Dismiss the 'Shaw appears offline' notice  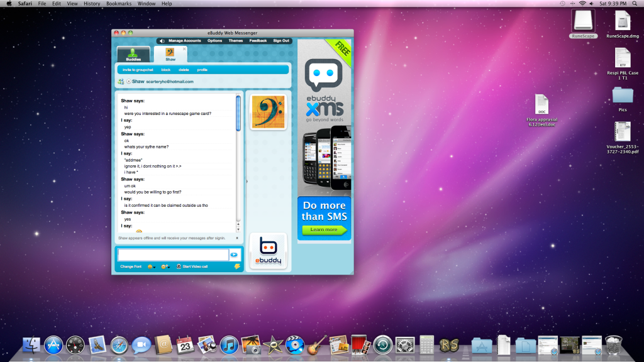point(236,238)
